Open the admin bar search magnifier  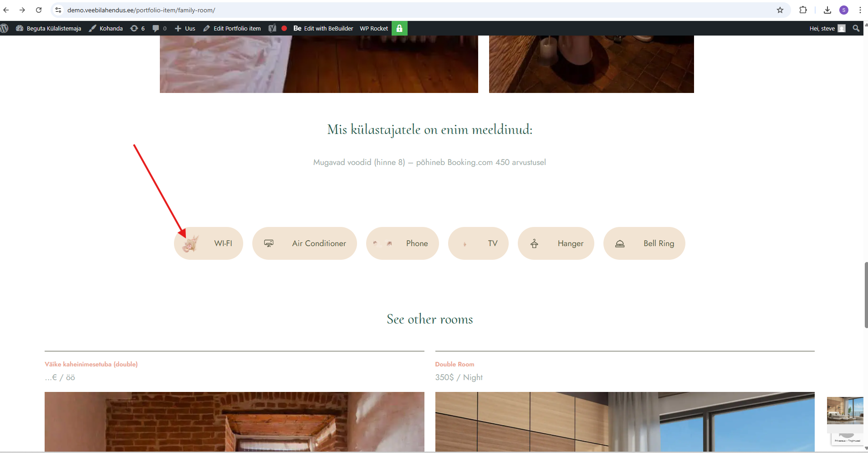[x=856, y=28]
